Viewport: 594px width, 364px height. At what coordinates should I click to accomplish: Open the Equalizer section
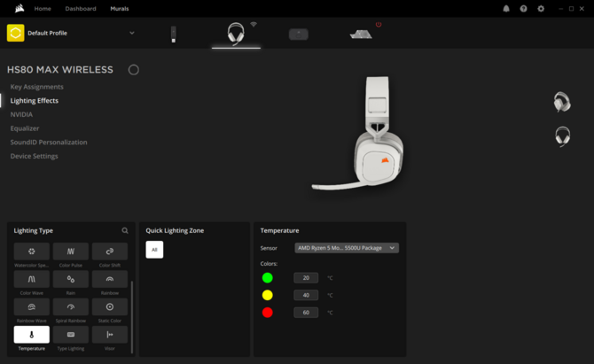pos(25,128)
